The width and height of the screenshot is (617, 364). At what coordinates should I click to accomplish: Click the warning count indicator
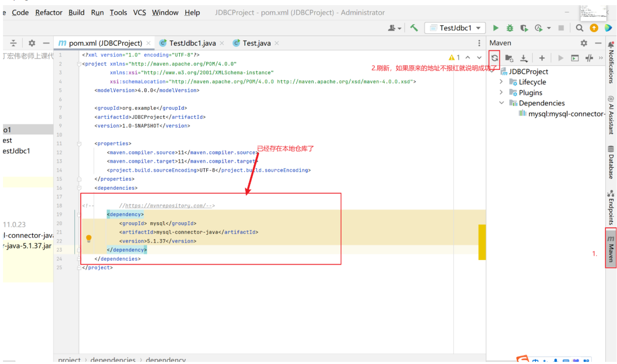click(454, 58)
